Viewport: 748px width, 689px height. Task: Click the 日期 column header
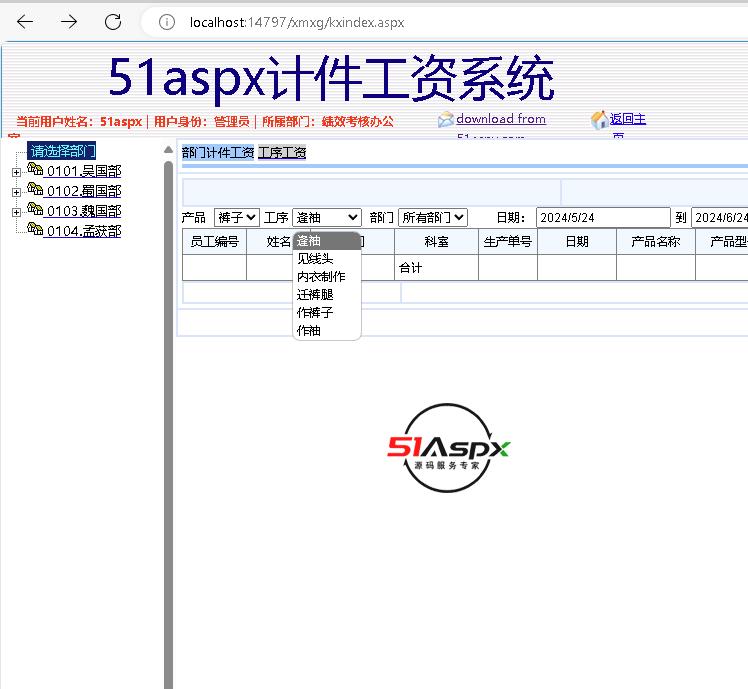tap(577, 241)
